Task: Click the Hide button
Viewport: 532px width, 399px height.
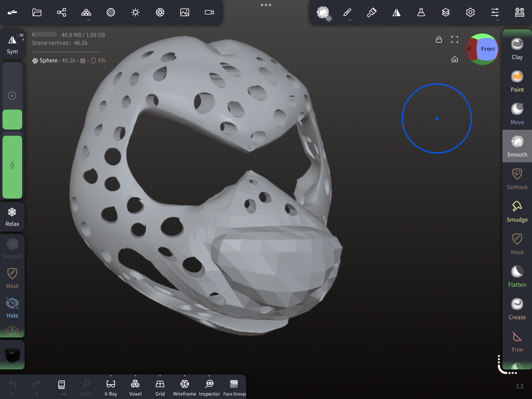Action: tap(12, 308)
